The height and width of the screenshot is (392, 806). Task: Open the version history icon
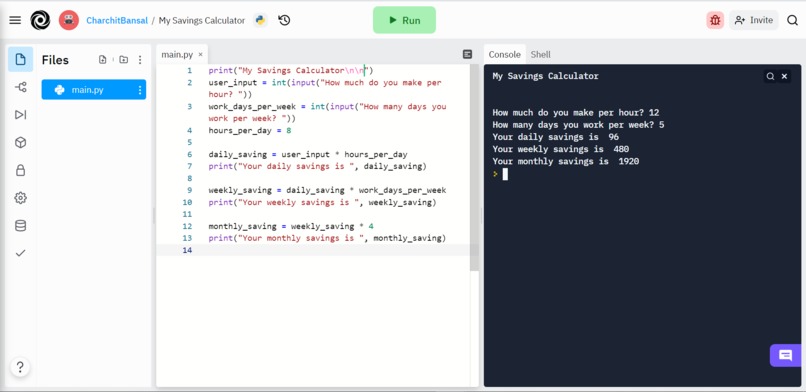[x=284, y=20]
